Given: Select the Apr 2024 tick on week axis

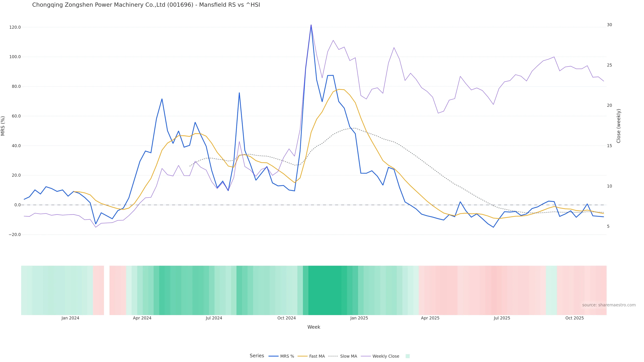Looking at the screenshot, I should pos(142,318).
